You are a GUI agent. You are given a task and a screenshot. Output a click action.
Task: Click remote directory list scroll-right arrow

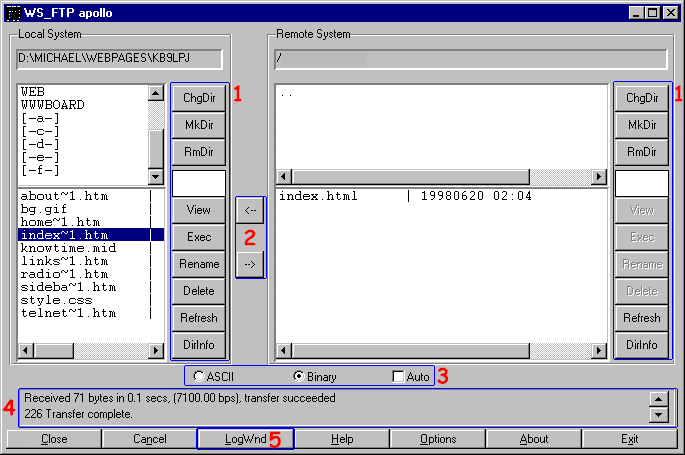[x=599, y=176]
